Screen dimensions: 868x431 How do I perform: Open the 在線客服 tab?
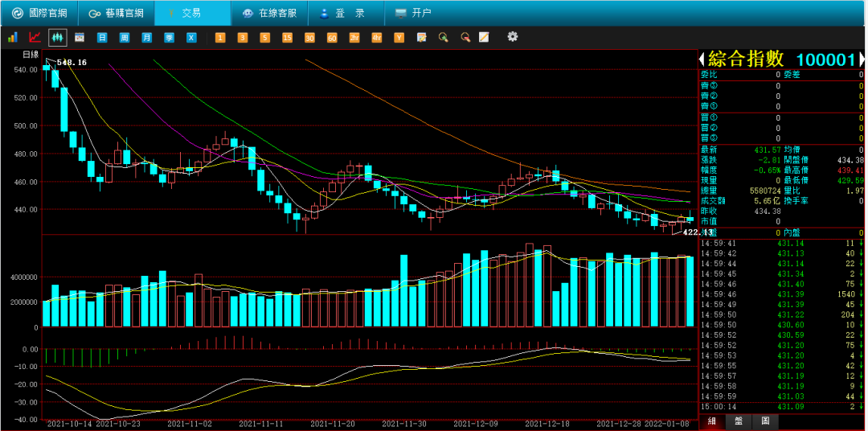click(x=269, y=13)
